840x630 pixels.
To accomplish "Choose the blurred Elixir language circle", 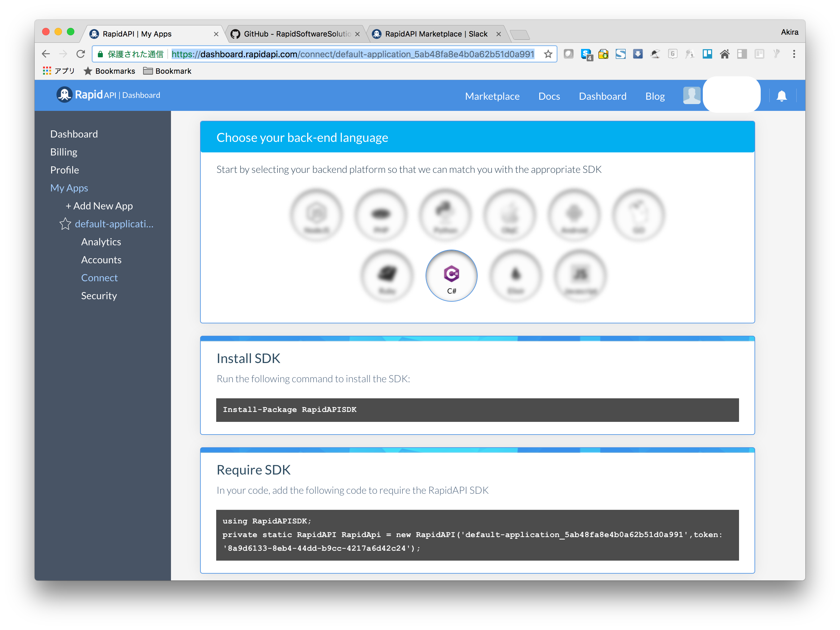I will 515,275.
